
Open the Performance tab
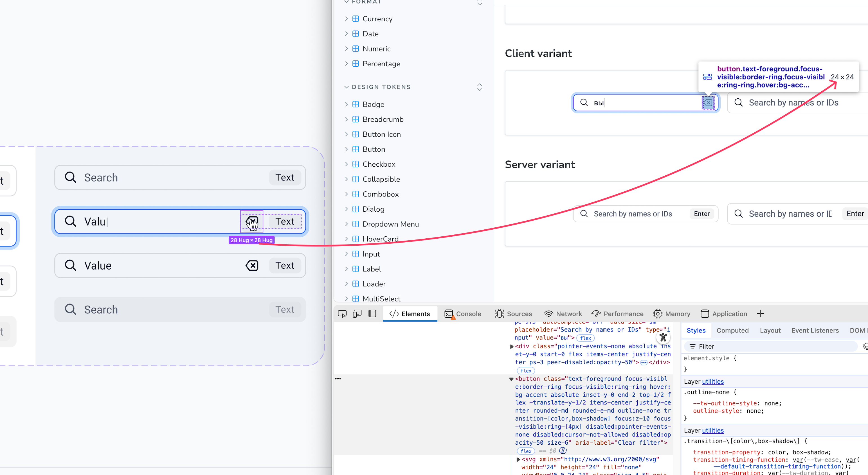pyautogui.click(x=618, y=314)
